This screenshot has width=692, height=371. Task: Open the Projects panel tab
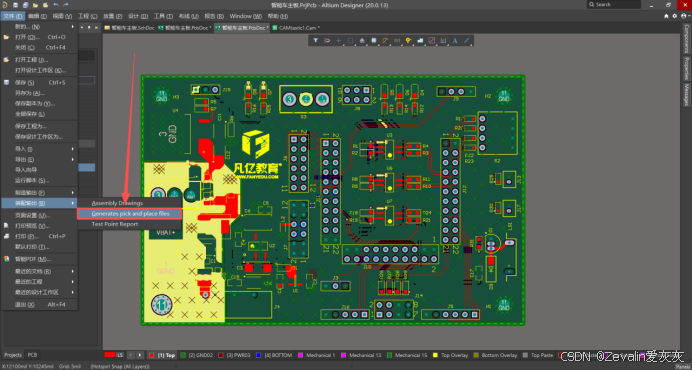13,355
